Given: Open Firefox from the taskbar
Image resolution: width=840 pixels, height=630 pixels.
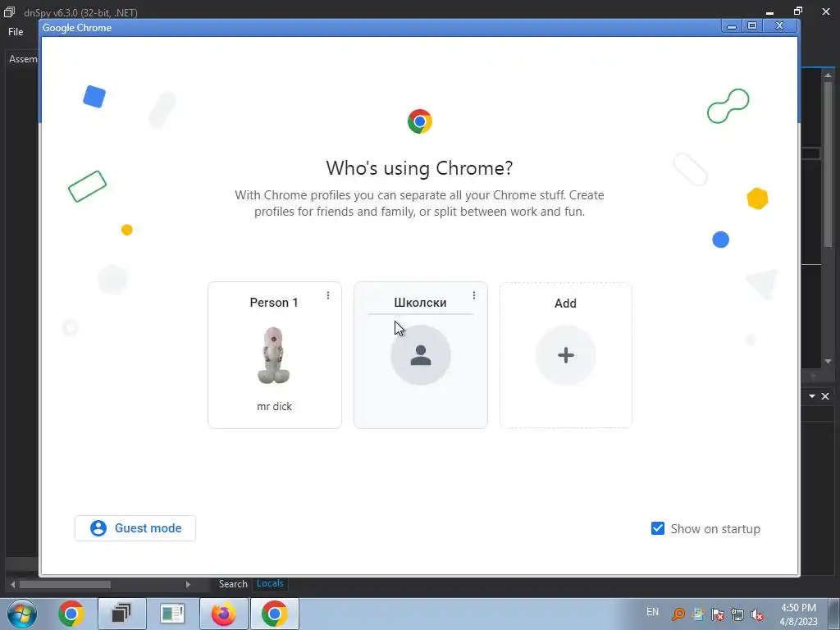Looking at the screenshot, I should 223,614.
